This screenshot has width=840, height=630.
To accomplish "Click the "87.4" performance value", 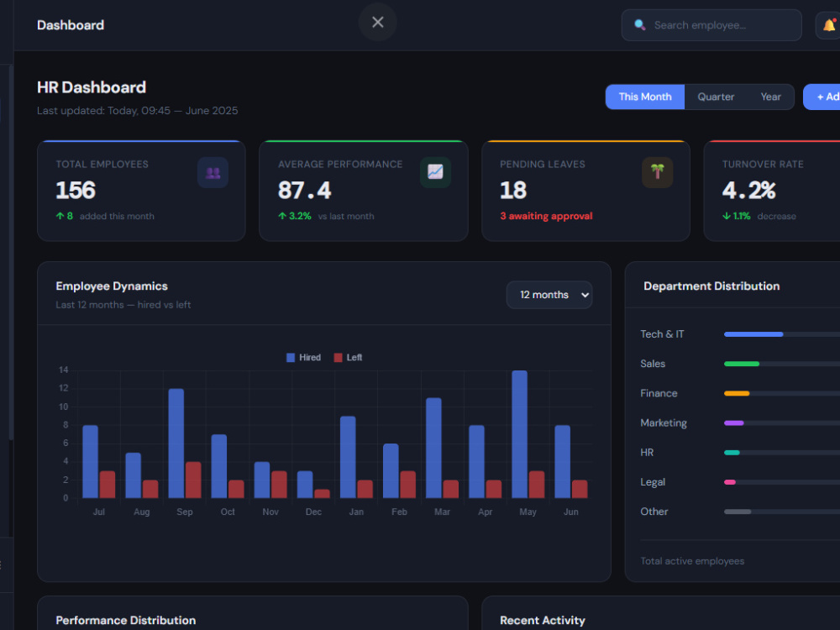I will [x=304, y=190].
